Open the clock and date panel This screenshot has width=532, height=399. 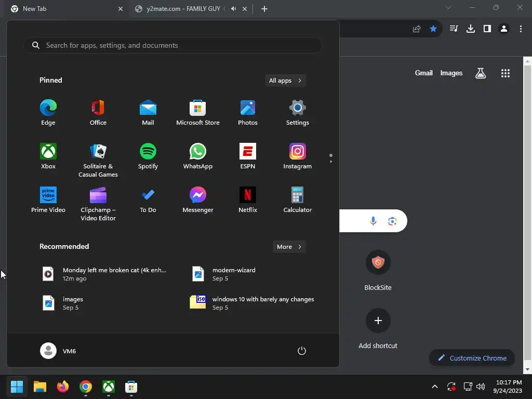click(508, 387)
